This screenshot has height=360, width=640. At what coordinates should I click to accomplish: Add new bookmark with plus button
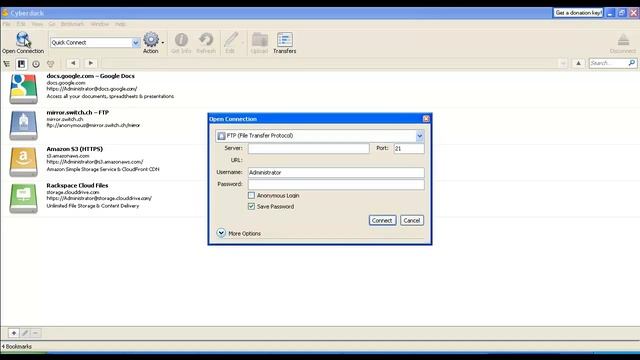click(13, 333)
